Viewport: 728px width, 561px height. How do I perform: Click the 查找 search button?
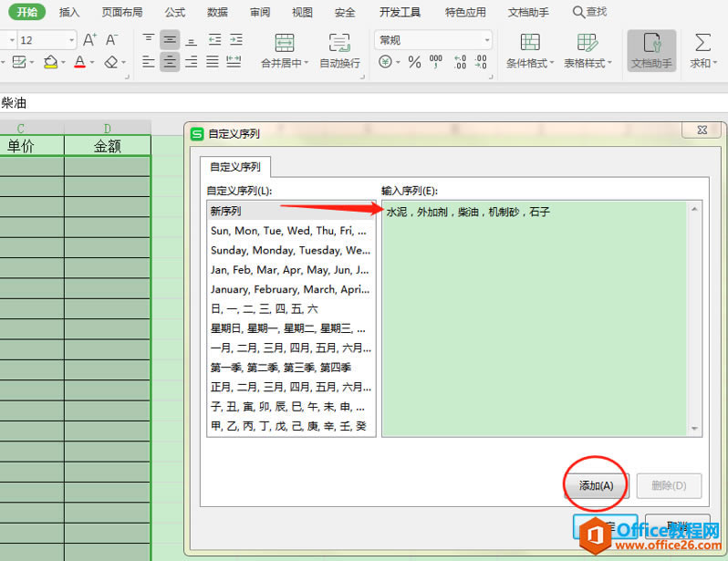point(589,12)
